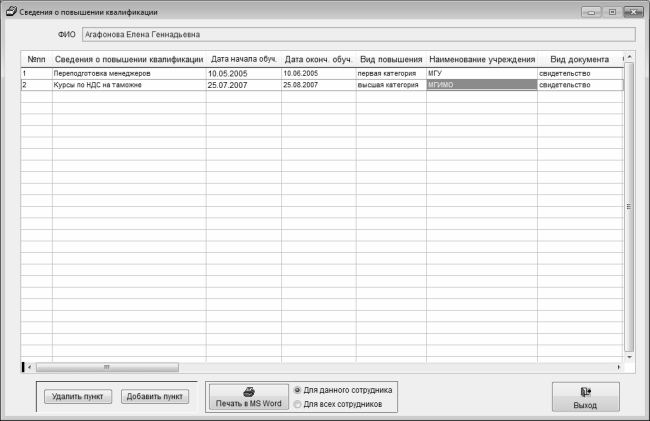Click the 'Добавить пункт' button
This screenshot has width=650, height=421.
(x=155, y=397)
